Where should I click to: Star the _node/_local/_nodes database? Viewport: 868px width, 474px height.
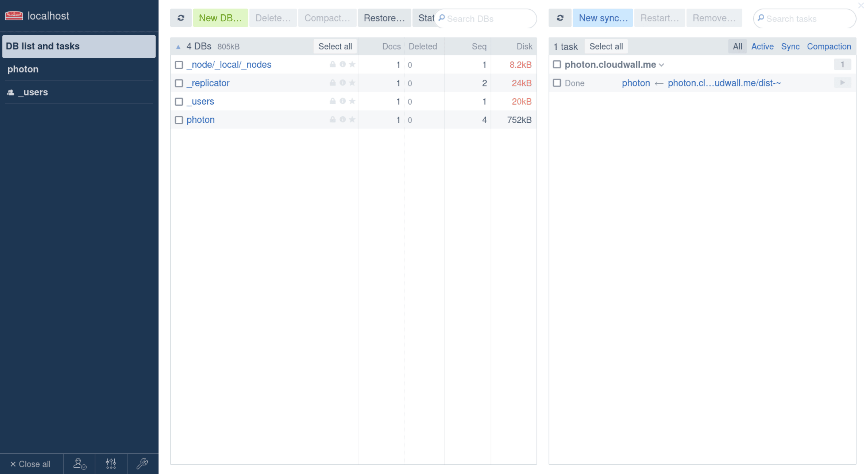(x=352, y=64)
